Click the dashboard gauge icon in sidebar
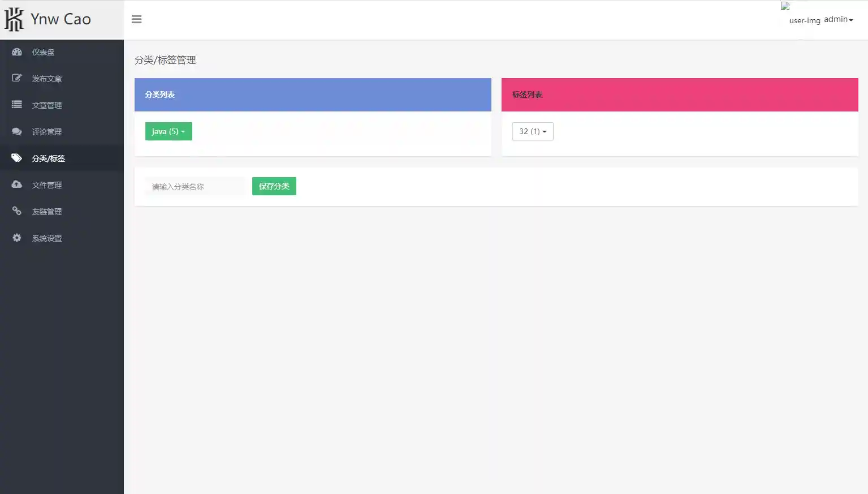The width and height of the screenshot is (868, 494). pos(17,52)
